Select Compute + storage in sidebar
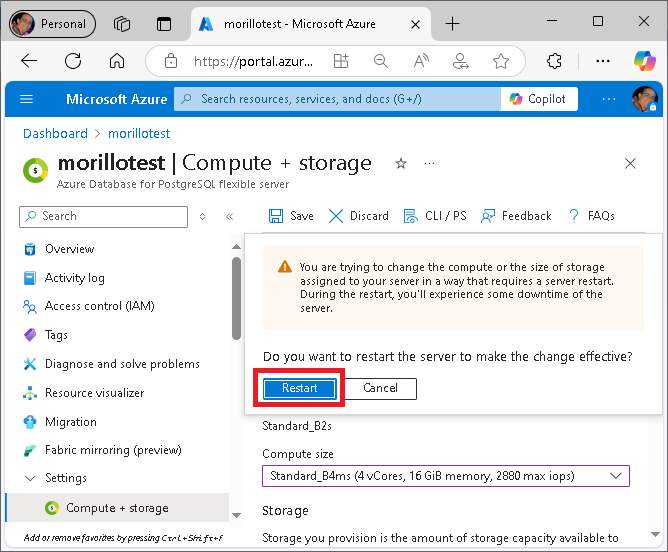 [117, 508]
